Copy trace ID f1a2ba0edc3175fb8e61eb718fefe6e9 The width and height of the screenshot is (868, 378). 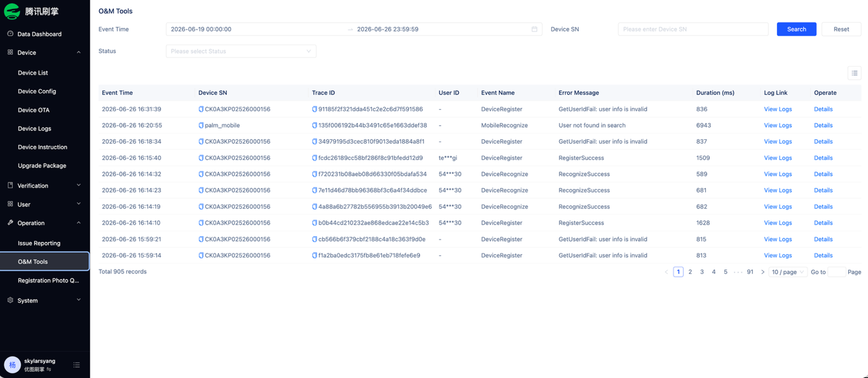tap(314, 255)
